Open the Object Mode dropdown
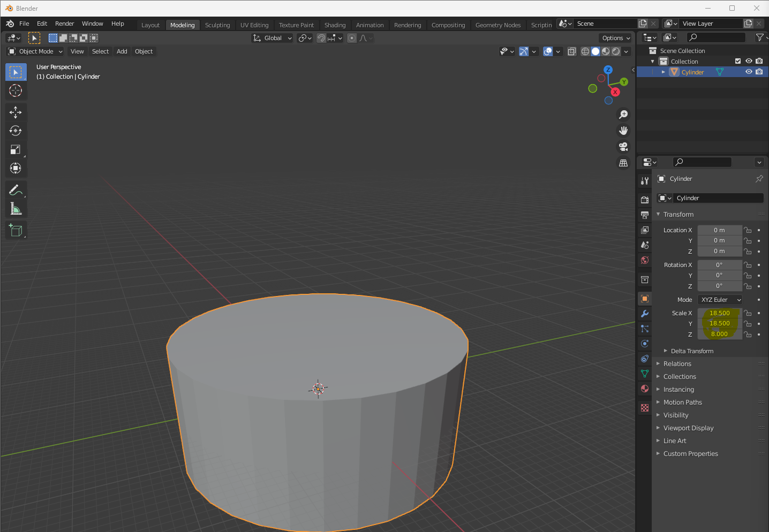The width and height of the screenshot is (769, 532). pyautogui.click(x=35, y=51)
